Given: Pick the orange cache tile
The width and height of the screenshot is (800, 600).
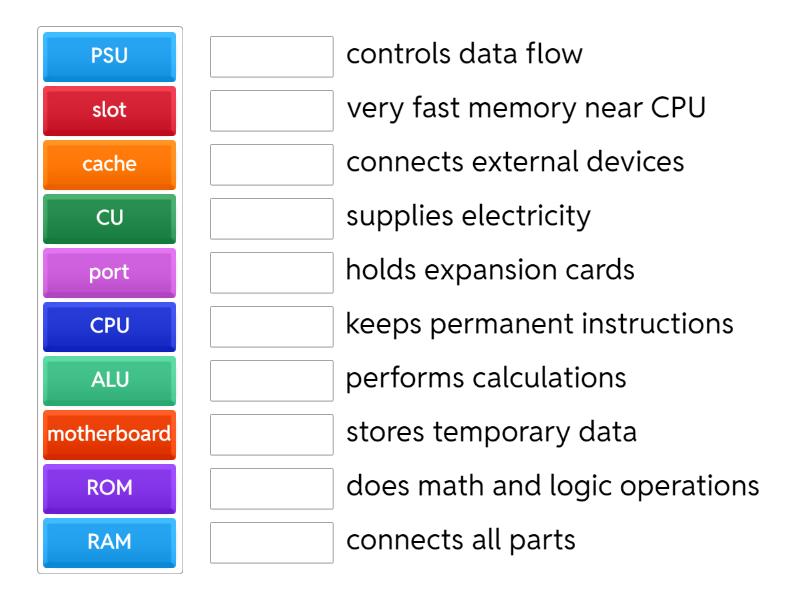Looking at the screenshot, I should [x=110, y=165].
